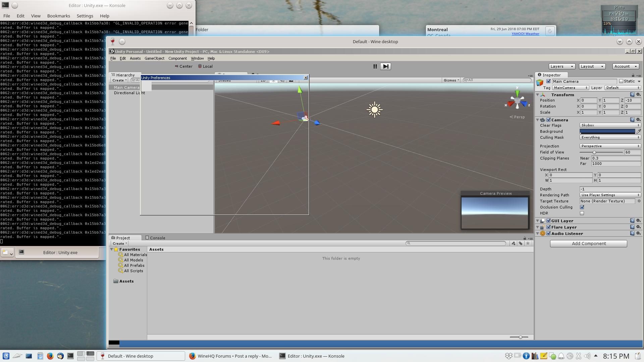This screenshot has width=644, height=362.
Task: Click the Add Component button
Action: pyautogui.click(x=589, y=244)
